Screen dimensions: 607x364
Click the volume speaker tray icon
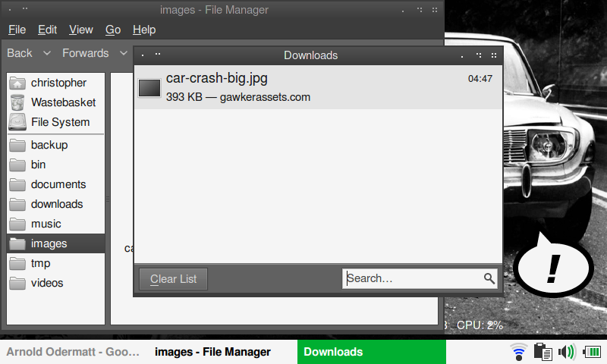[567, 352]
